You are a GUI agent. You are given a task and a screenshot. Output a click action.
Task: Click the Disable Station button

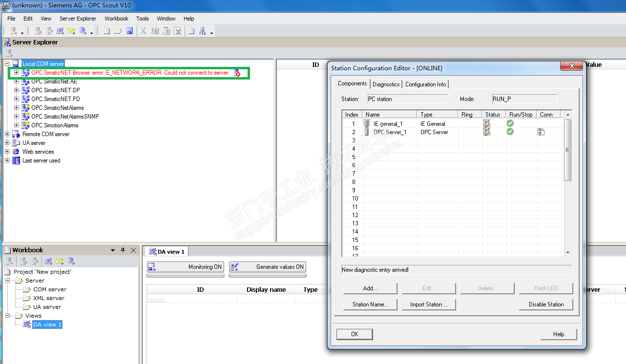pos(546,304)
